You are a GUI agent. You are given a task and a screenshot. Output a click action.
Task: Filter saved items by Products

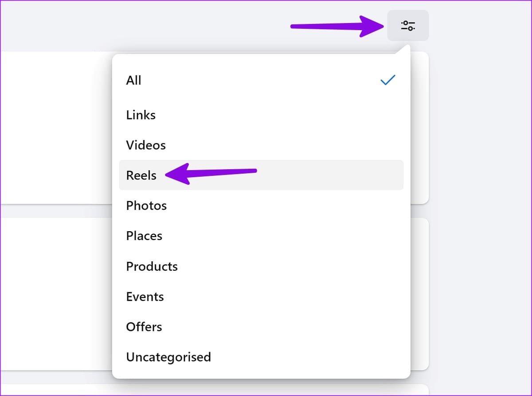261,266
